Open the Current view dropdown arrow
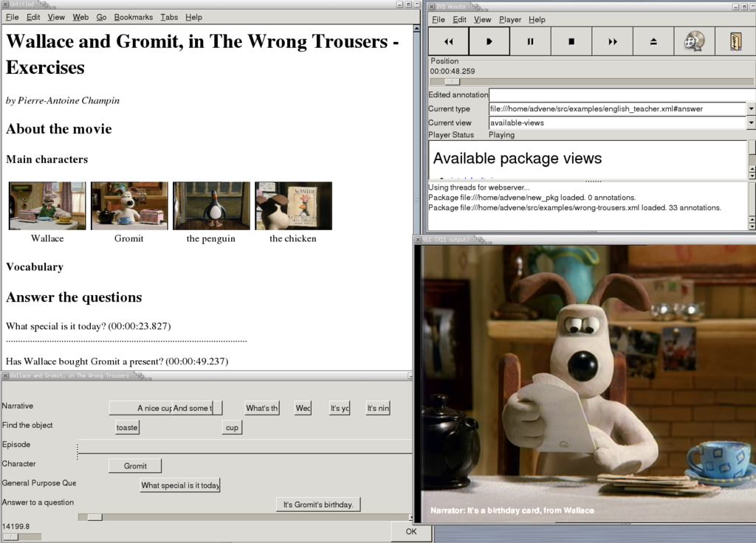This screenshot has width=756, height=543. coord(751,122)
